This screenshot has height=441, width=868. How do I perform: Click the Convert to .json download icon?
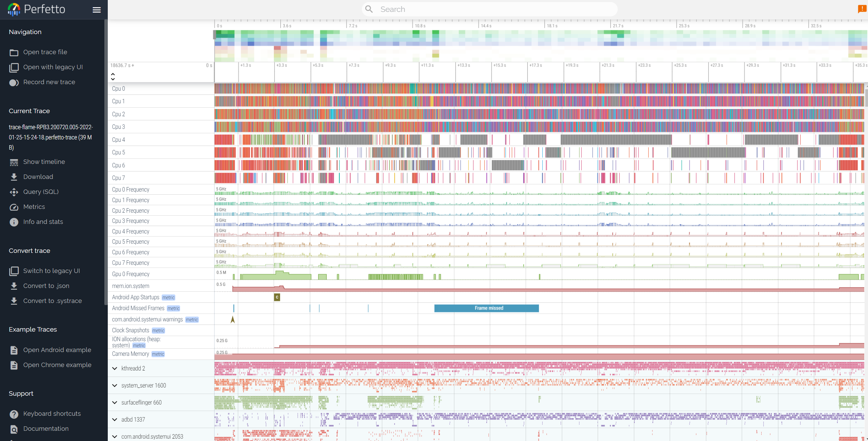click(x=14, y=286)
